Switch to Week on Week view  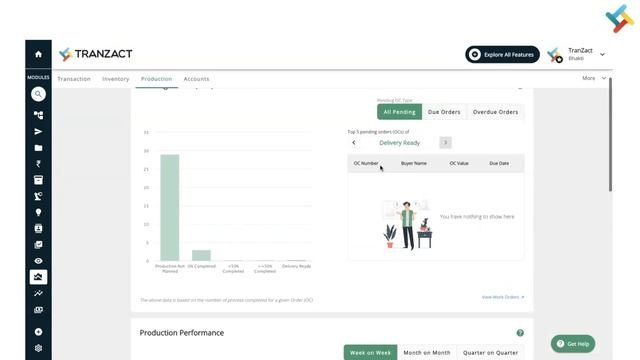370,352
